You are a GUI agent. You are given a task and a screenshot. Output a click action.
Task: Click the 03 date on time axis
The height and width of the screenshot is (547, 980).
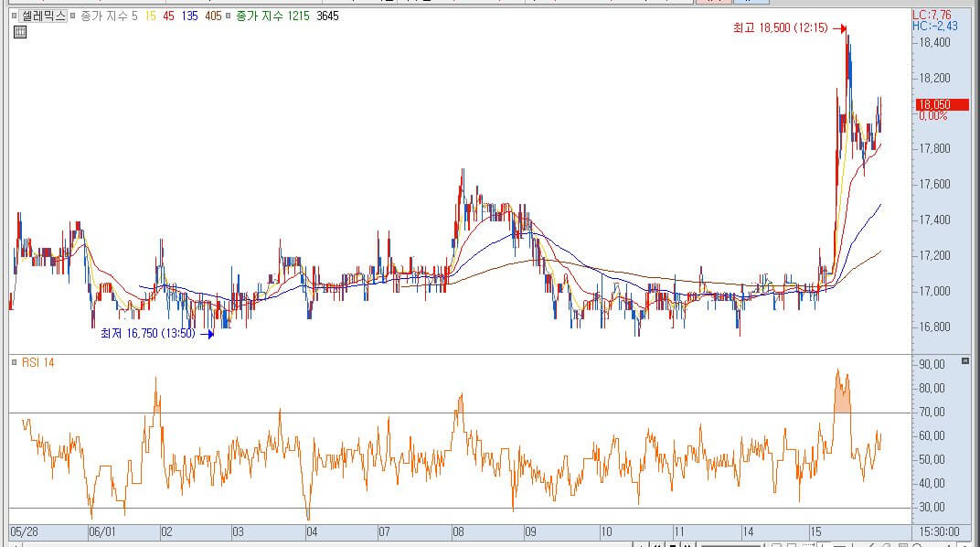238,532
